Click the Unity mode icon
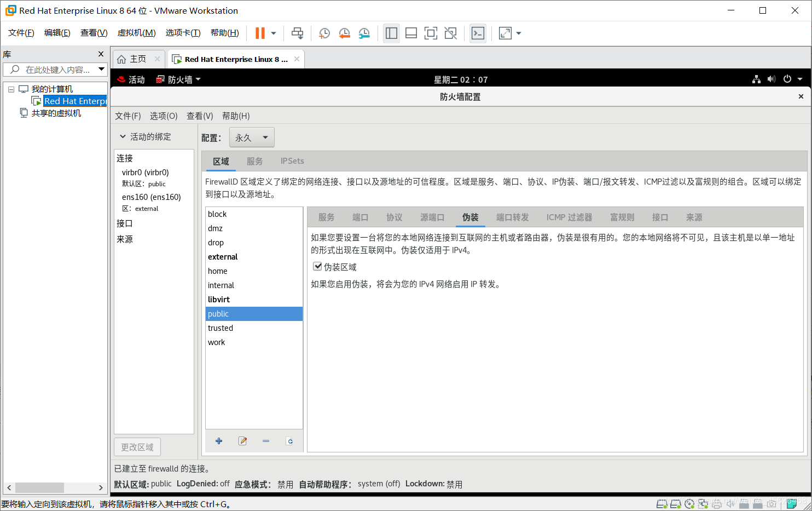Screen dimensions: 812x511 450,33
